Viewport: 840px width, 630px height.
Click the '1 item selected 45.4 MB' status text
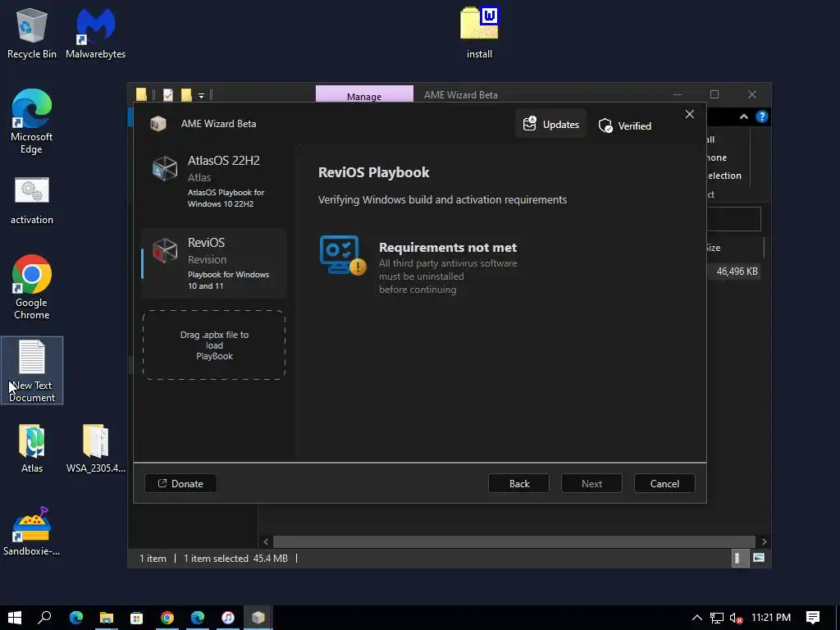pos(235,558)
